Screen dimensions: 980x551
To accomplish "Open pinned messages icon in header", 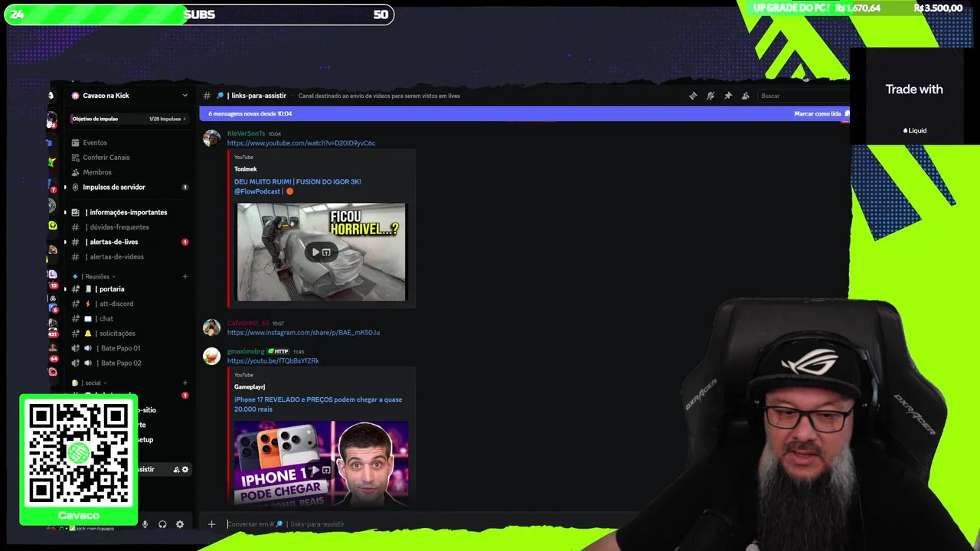I will tap(728, 96).
